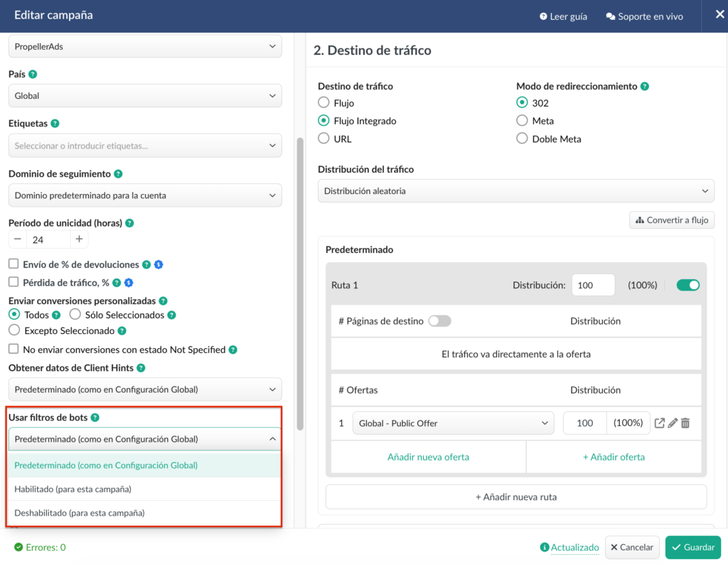Choose Deshabilitado (para esta campaña) option
Screen dimensions: 728x564
(80, 512)
